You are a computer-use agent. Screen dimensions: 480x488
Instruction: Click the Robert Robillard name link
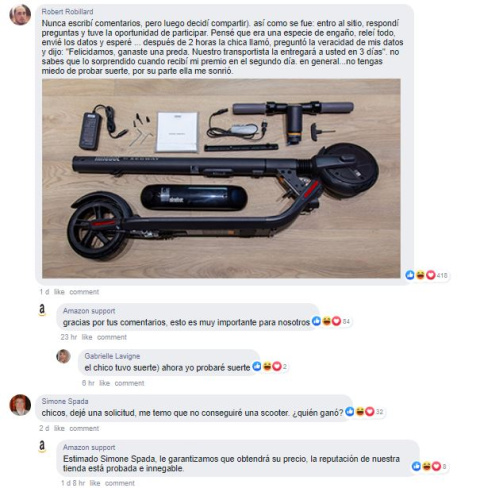67,12
